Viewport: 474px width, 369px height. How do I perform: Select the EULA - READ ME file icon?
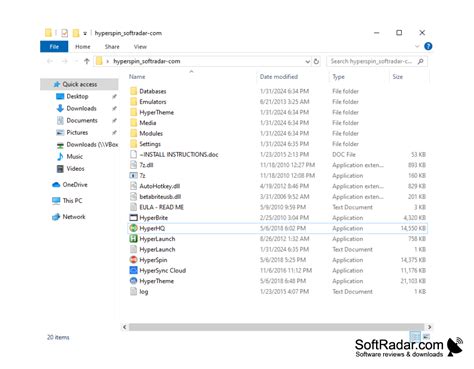[x=133, y=207]
